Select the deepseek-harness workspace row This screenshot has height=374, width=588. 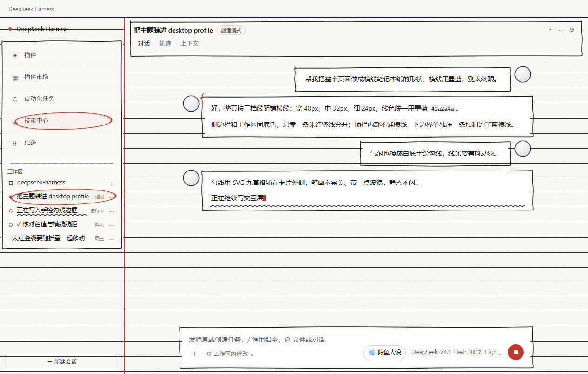point(61,183)
